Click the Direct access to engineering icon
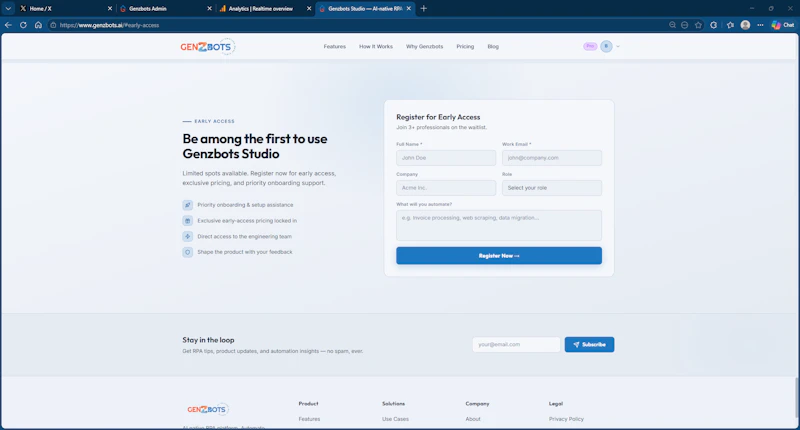This screenshot has height=430, width=800. pyautogui.click(x=188, y=237)
